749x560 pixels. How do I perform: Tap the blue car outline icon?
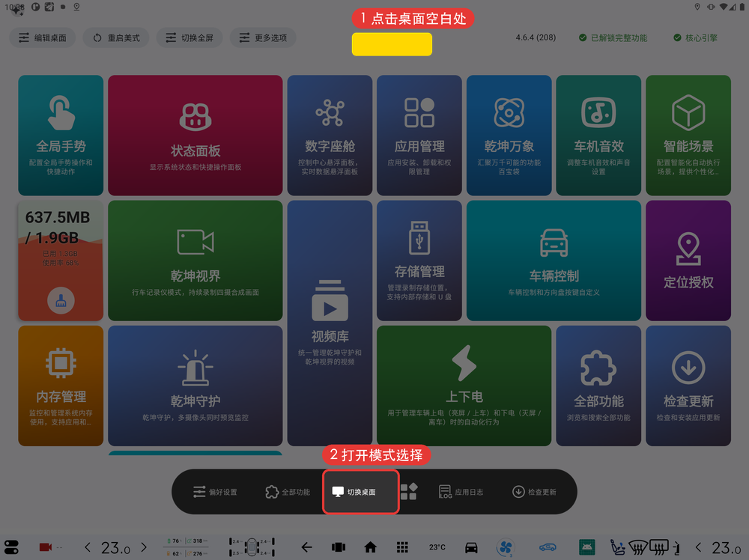[548, 547]
